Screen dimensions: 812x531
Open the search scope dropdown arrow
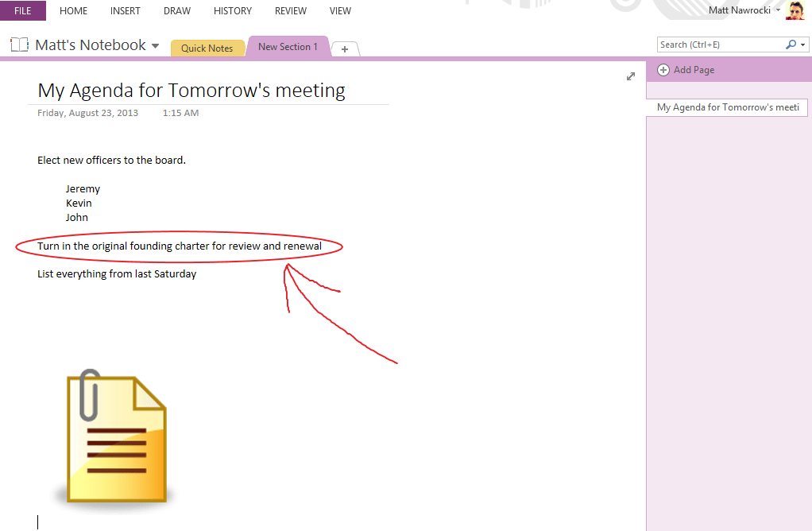802,45
